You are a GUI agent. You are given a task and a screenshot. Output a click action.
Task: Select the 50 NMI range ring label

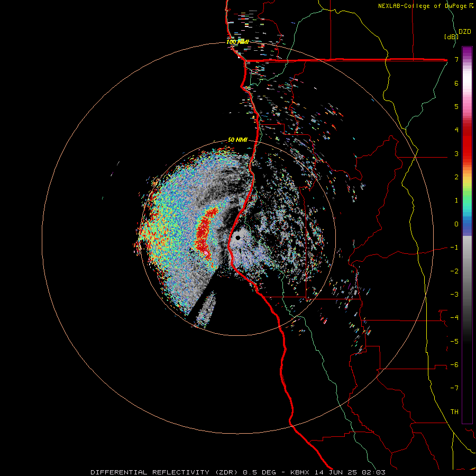pyautogui.click(x=237, y=140)
